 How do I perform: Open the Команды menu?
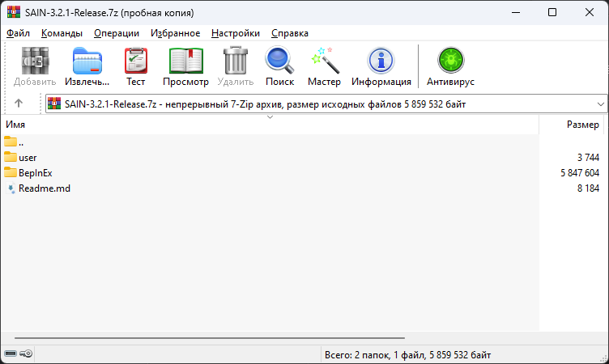click(62, 33)
